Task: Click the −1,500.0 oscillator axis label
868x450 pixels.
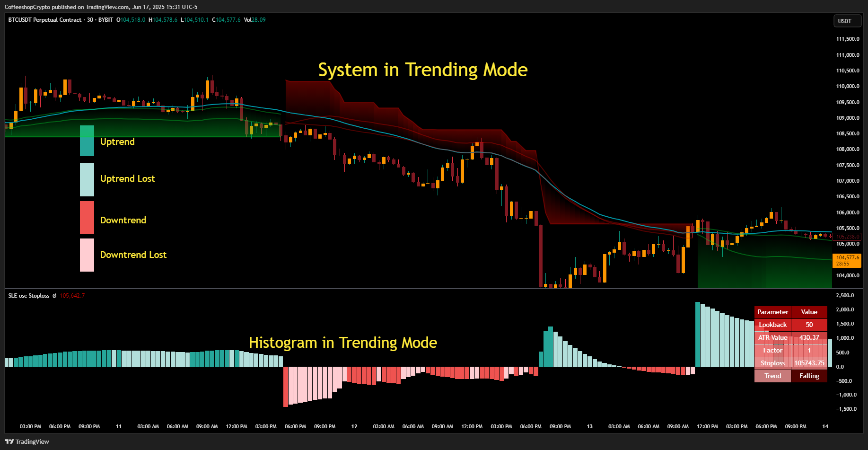Action: click(x=846, y=409)
